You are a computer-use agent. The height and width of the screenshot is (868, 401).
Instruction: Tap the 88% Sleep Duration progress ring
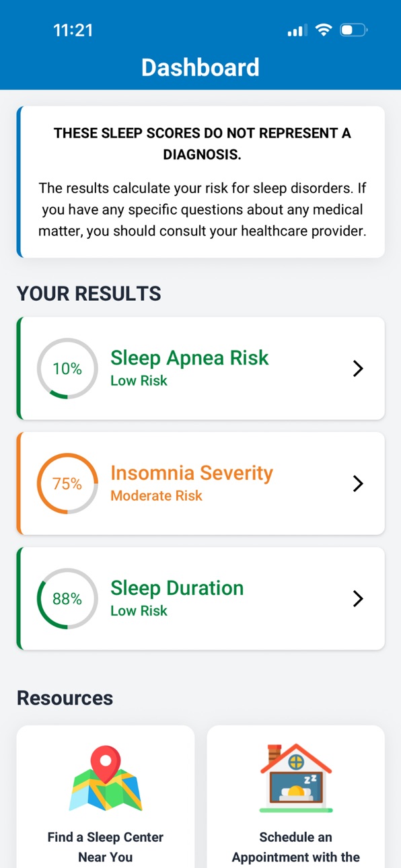[67, 599]
